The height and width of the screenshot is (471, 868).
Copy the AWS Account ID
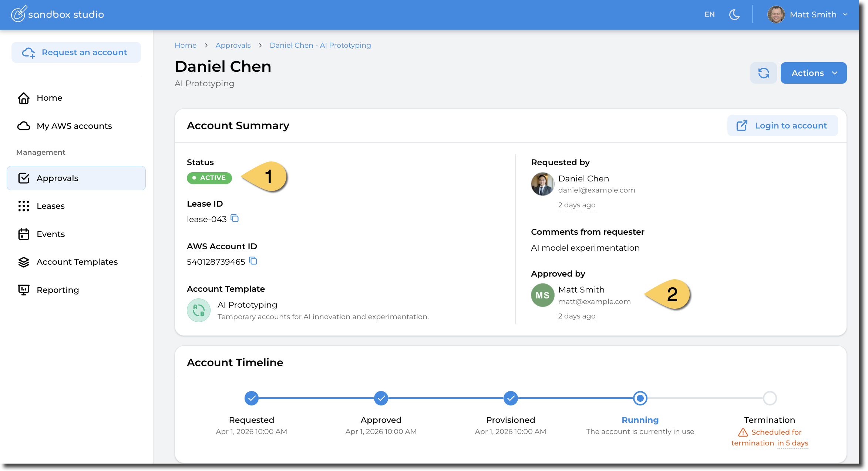(253, 261)
